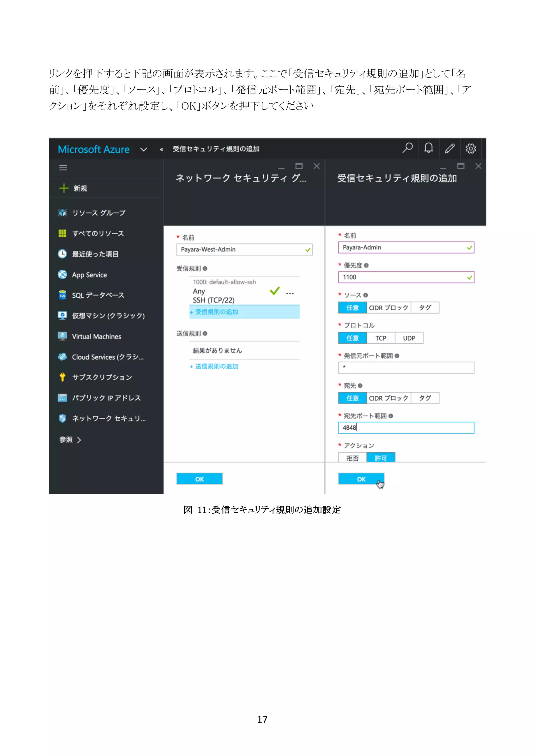
Task: Open すべてのリソース grid icon
Action: coord(62,233)
